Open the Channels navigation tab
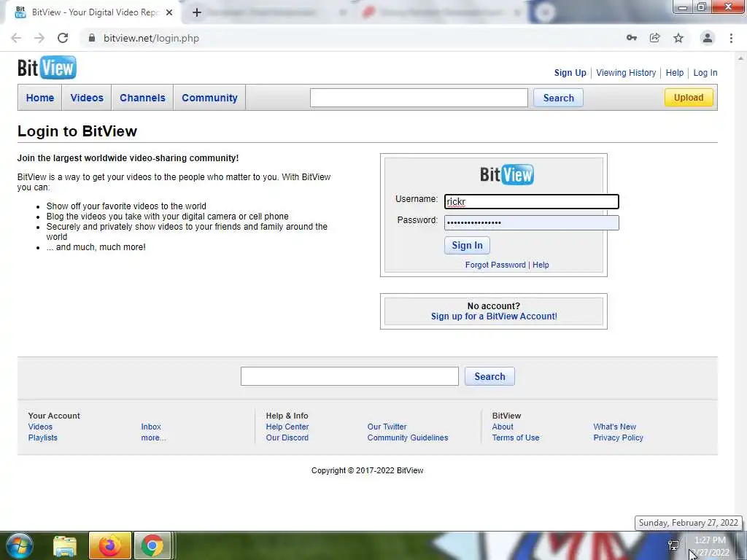Viewport: 747px width, 560px height. (x=142, y=98)
